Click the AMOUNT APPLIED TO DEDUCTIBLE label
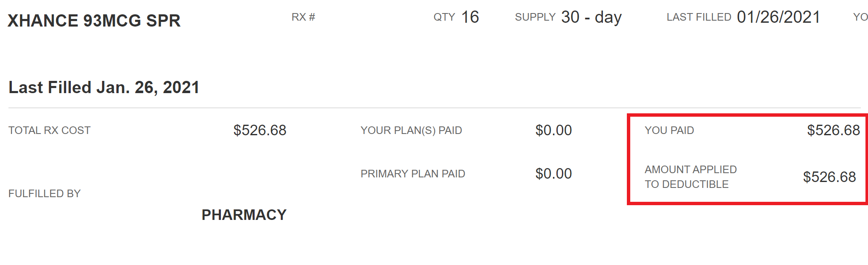This screenshot has height=265, width=868. [691, 177]
